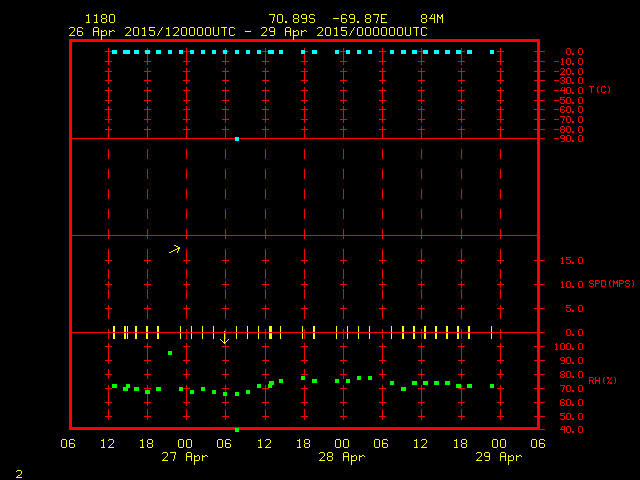Select the leftmost yellow wind speed bar
This screenshot has width=640, height=480.
pyautogui.click(x=114, y=332)
